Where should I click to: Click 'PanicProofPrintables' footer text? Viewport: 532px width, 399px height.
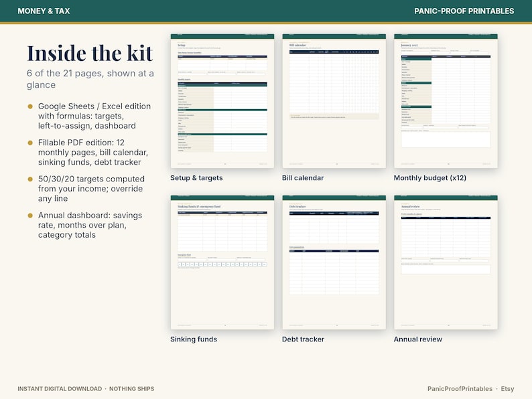460,389
